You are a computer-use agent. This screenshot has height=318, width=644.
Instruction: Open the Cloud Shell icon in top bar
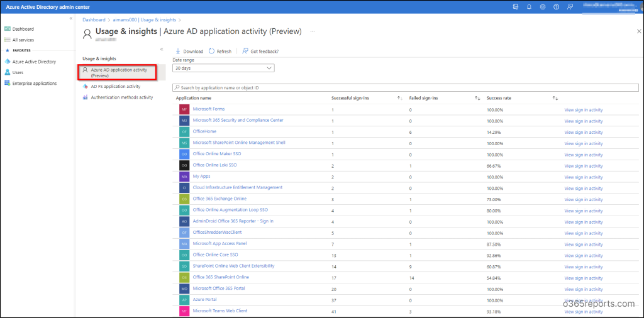click(x=516, y=7)
